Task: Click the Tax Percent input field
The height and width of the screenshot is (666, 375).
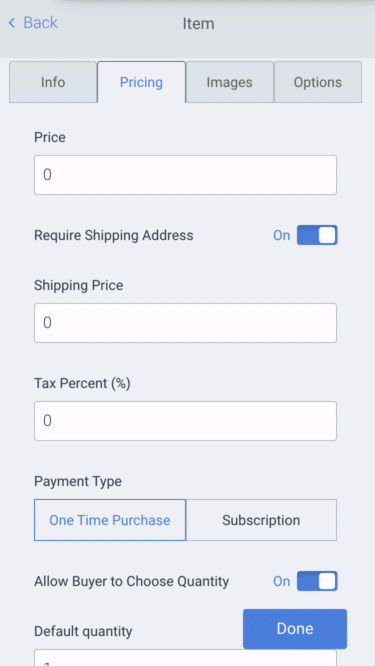Action: (x=186, y=421)
